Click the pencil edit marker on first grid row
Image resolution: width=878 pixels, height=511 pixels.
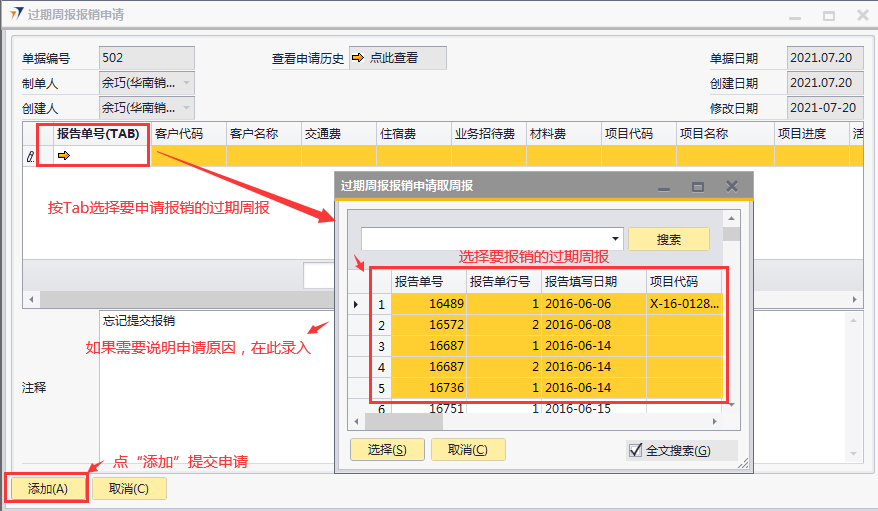(x=30, y=155)
